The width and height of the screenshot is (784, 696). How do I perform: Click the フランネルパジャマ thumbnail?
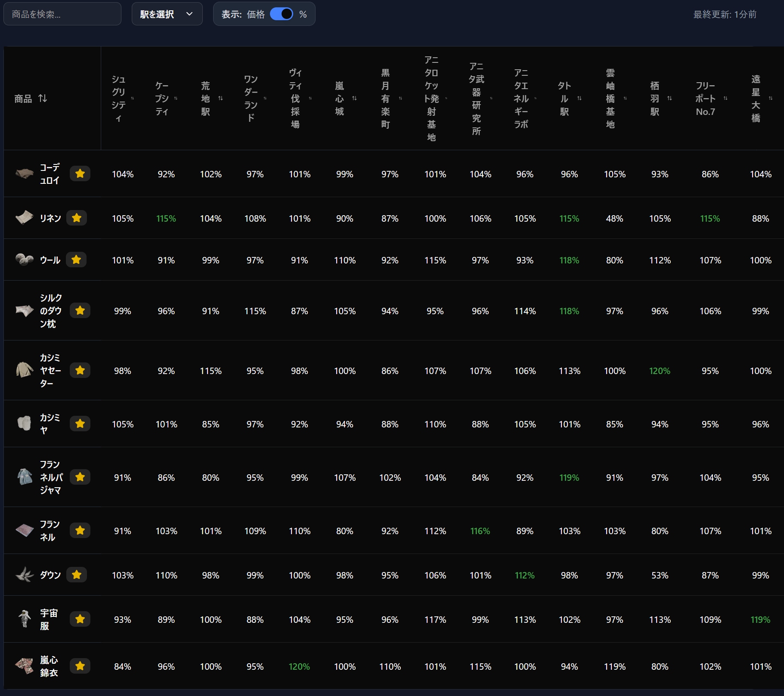click(25, 477)
